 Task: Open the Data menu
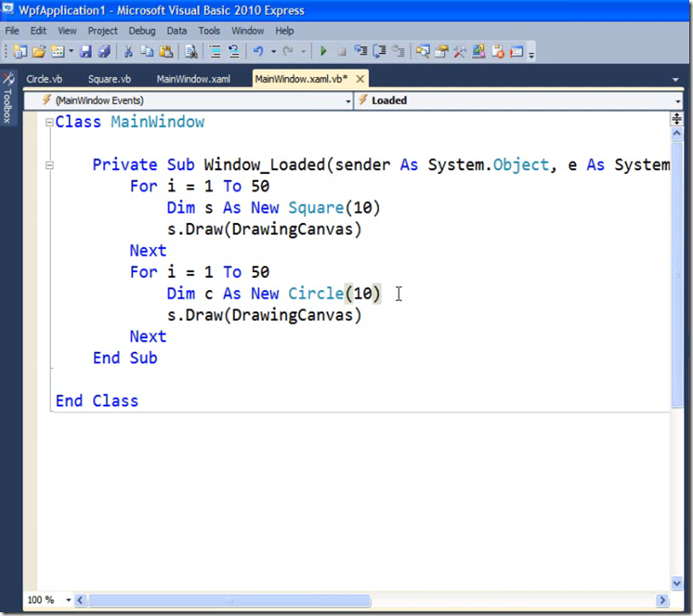[x=177, y=31]
